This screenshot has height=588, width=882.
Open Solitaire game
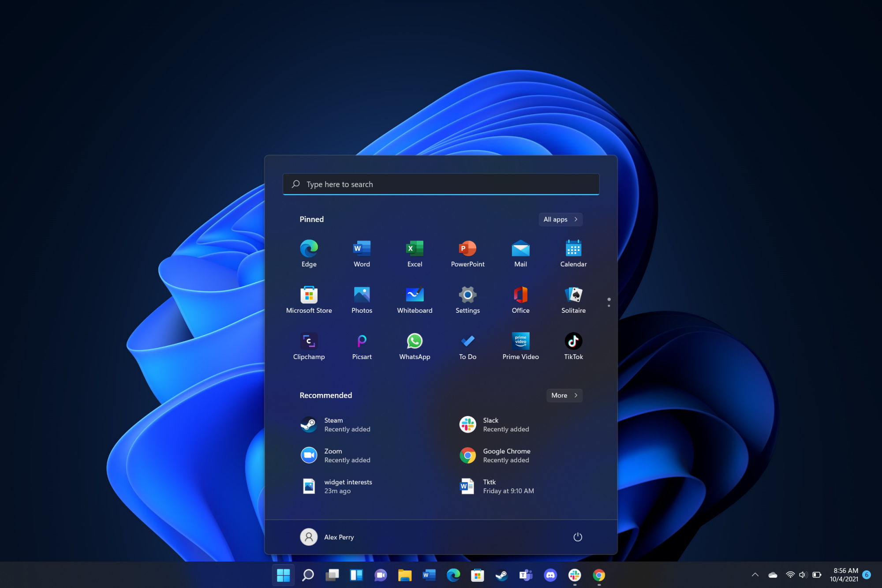click(x=573, y=300)
